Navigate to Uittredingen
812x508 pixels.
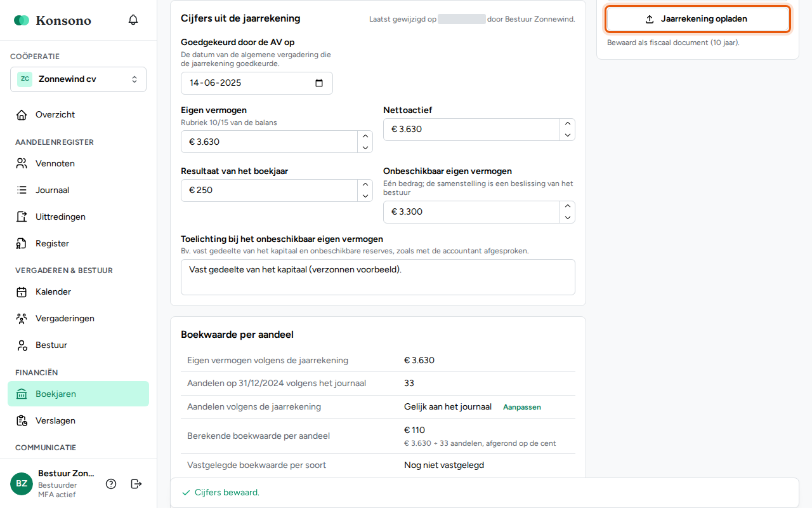click(x=78, y=217)
